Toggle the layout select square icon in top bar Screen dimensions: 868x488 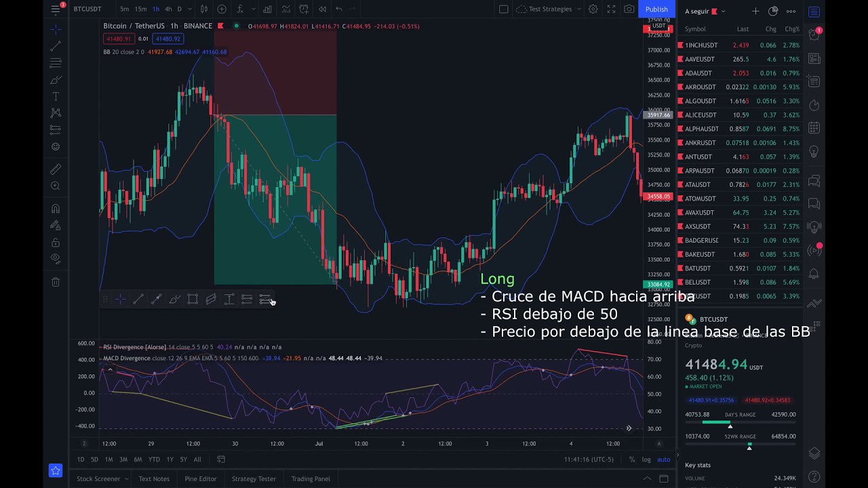point(503,9)
